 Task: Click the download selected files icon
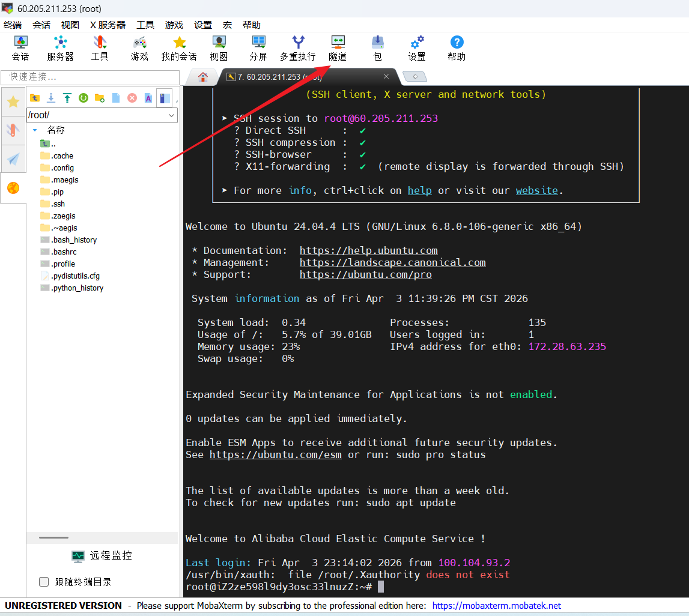[x=51, y=98]
